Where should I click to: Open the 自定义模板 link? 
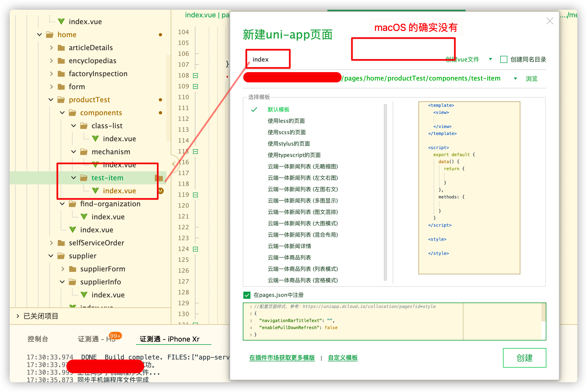coord(343,358)
